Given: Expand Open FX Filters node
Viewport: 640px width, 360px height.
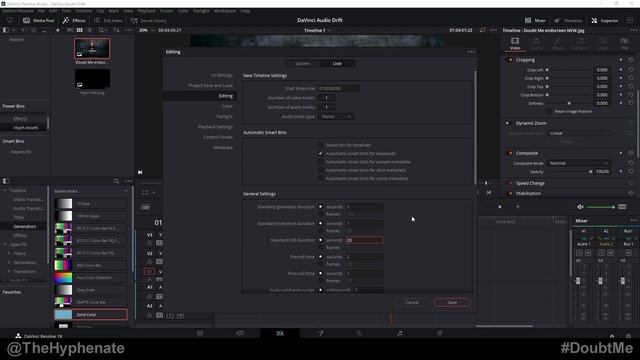Looking at the screenshot, I should tap(9, 253).
